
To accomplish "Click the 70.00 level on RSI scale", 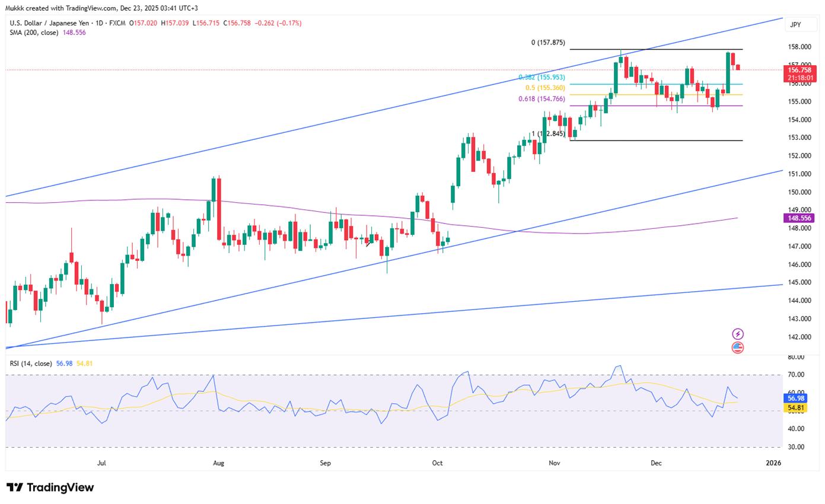I will pos(795,375).
